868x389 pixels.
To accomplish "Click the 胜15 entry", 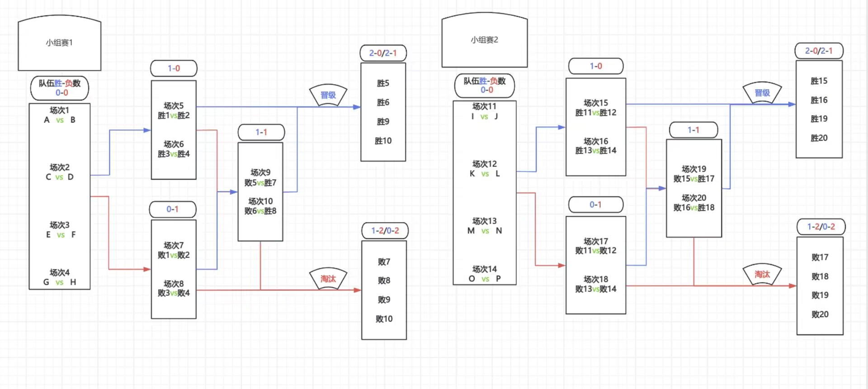I will 819,81.
